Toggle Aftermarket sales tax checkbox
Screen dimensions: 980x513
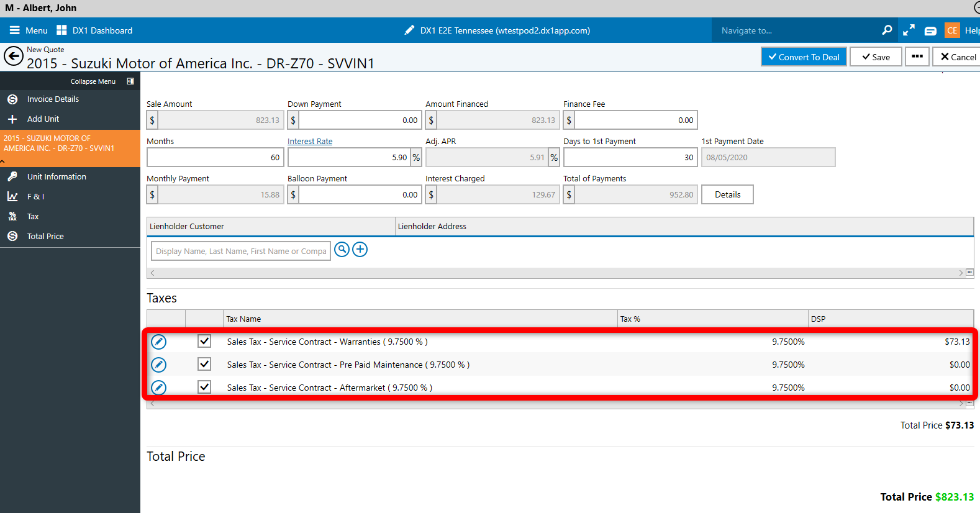[x=204, y=388]
